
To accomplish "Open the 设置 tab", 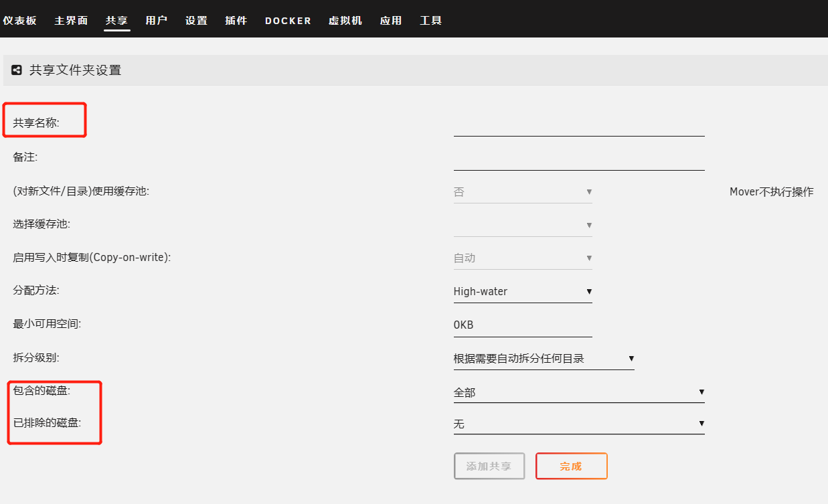I will tap(196, 21).
